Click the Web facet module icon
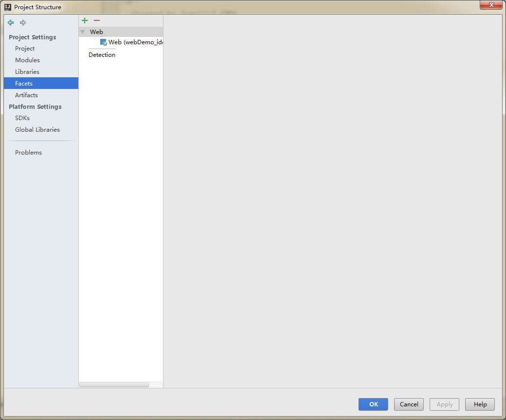The height and width of the screenshot is (420, 506). pyautogui.click(x=103, y=42)
